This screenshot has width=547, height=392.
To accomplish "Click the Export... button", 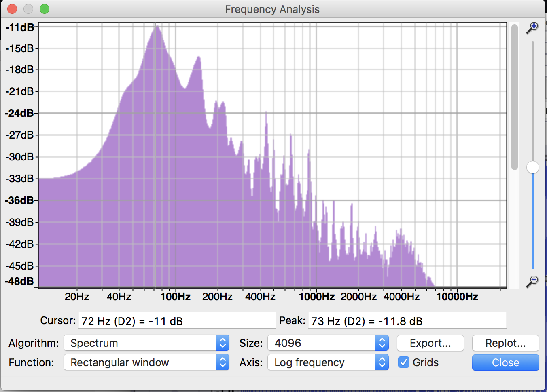I will 430,343.
